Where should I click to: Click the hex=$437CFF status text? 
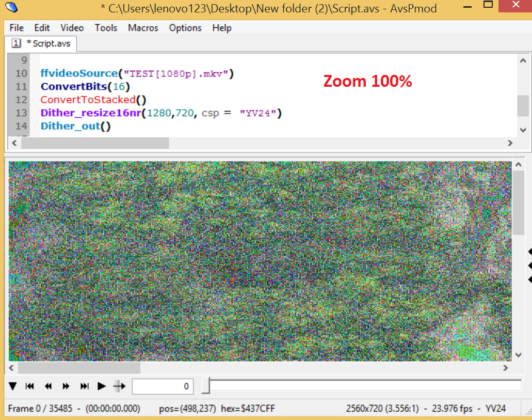[248, 408]
